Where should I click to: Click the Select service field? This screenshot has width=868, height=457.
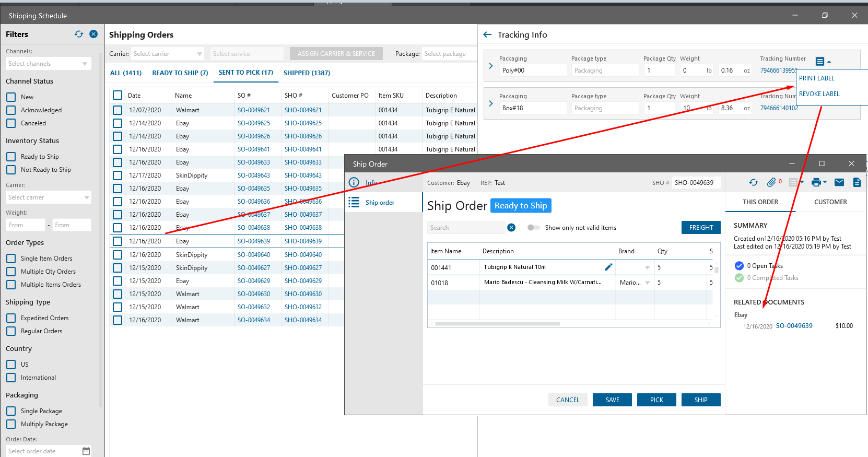pos(247,54)
